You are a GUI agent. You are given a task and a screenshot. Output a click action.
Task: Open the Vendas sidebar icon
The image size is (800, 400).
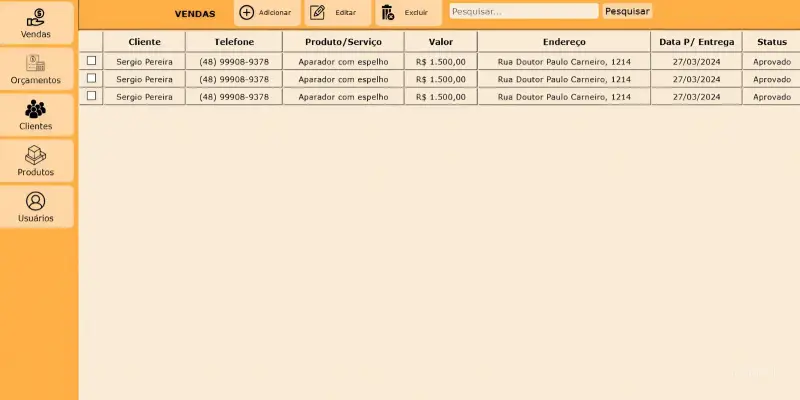(36, 17)
